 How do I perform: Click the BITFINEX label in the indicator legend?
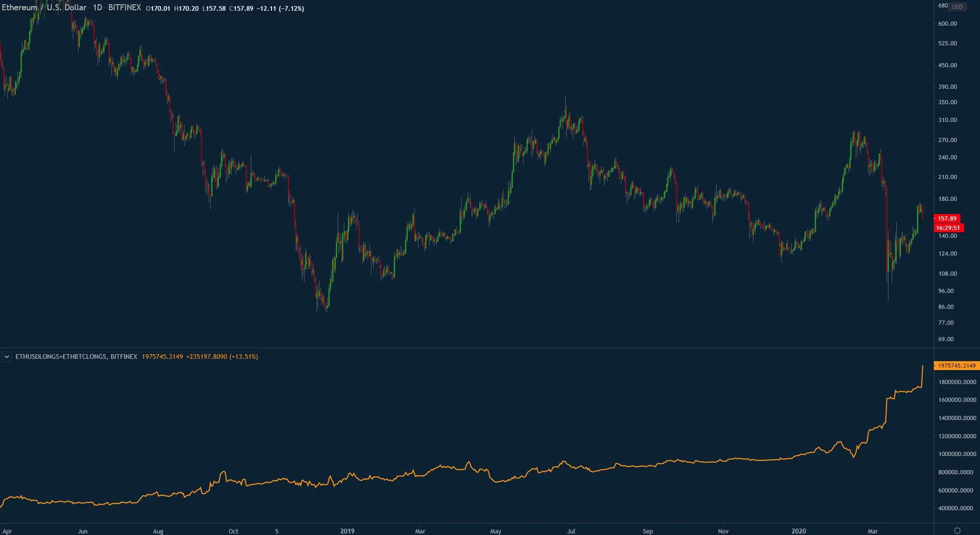(123, 357)
